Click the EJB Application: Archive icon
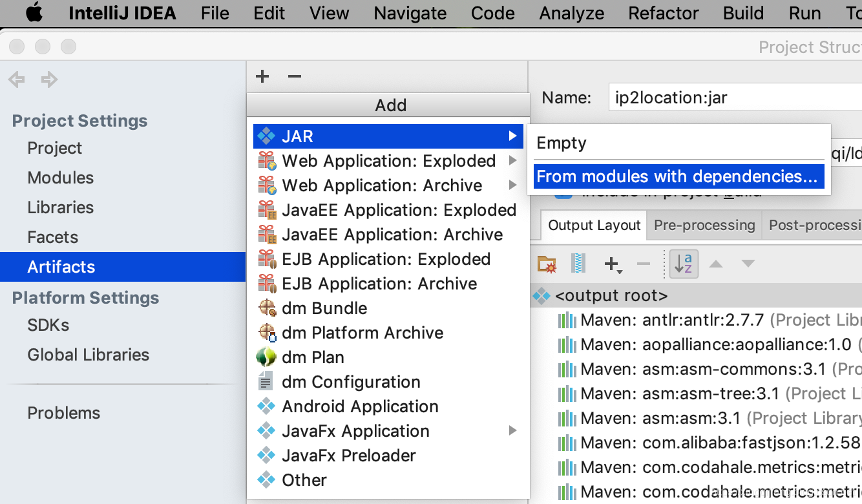Image resolution: width=862 pixels, height=504 pixels. click(267, 284)
